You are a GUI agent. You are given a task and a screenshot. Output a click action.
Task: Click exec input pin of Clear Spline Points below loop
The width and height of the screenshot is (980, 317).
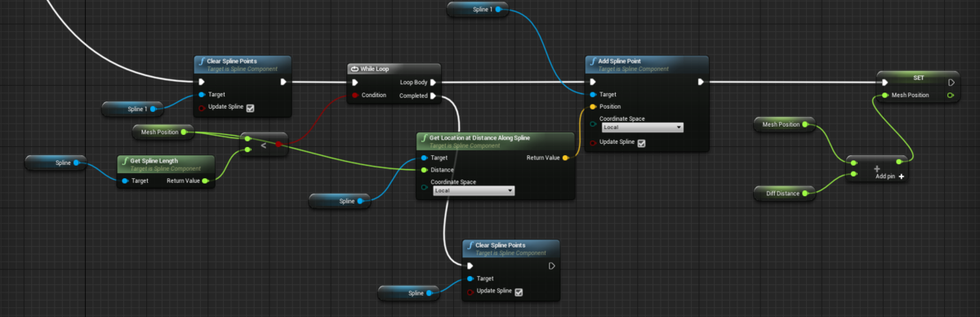(x=470, y=266)
